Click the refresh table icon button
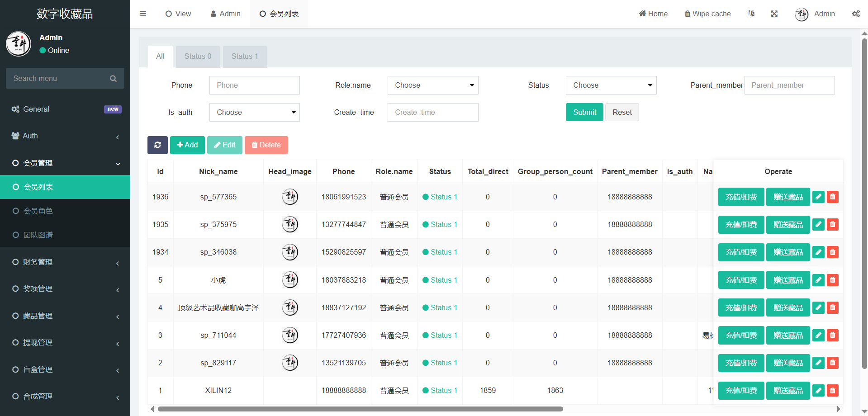 coord(157,145)
